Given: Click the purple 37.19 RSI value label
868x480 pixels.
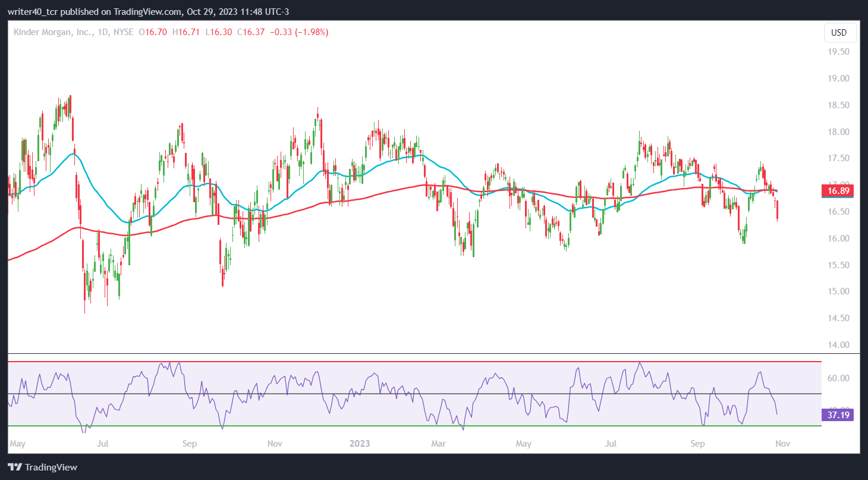Looking at the screenshot, I should click(837, 415).
